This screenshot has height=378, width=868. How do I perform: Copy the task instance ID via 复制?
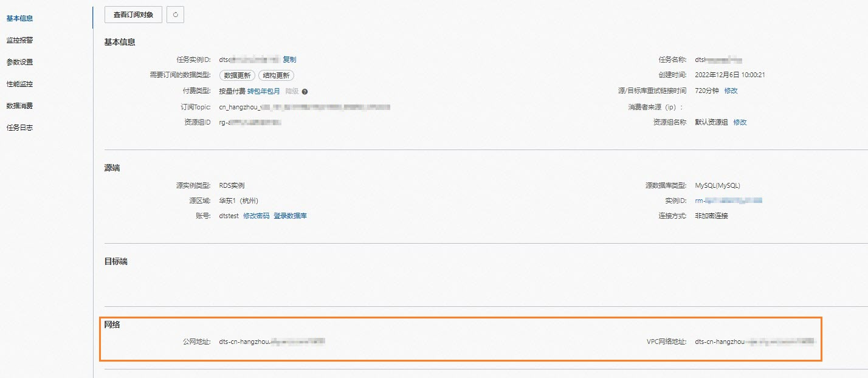click(289, 60)
